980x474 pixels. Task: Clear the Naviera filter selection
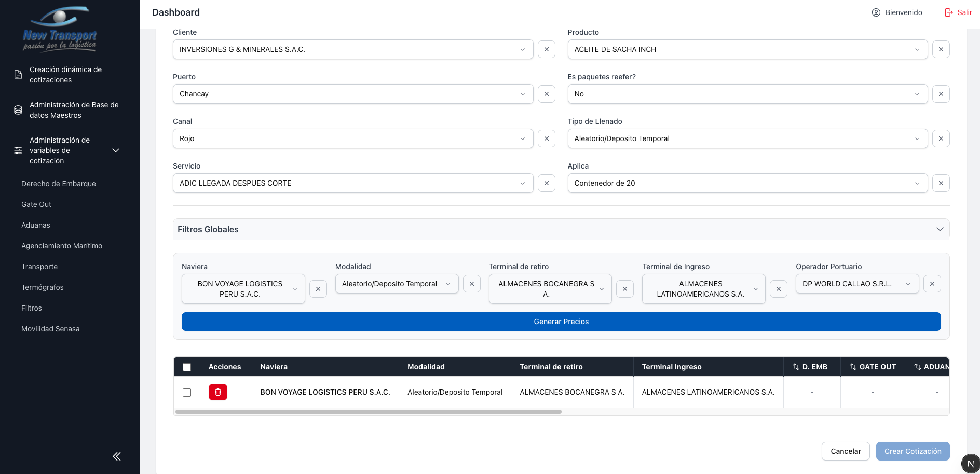coord(318,289)
